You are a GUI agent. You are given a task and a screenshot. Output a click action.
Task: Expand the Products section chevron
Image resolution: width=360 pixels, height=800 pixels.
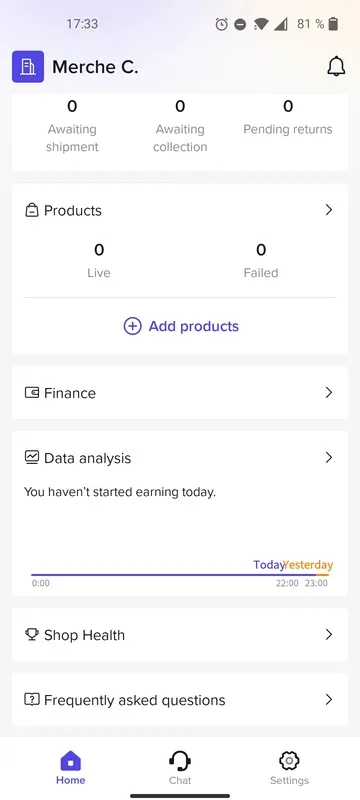[329, 210]
